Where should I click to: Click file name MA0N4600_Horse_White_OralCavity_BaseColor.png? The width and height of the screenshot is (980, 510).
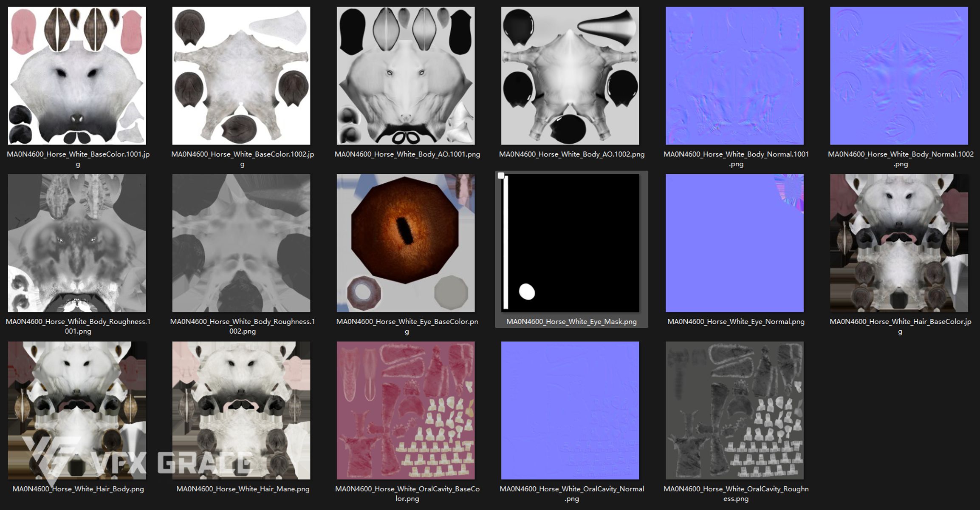[x=407, y=494]
